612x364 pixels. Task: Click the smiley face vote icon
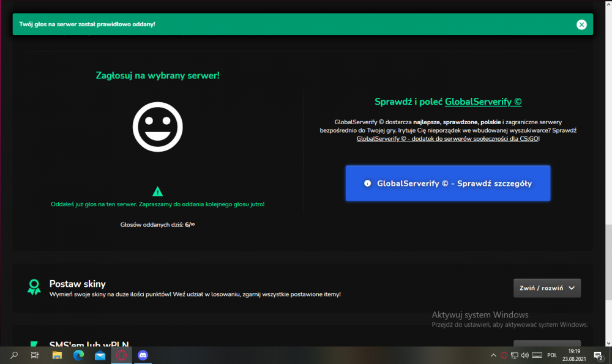pyautogui.click(x=158, y=127)
